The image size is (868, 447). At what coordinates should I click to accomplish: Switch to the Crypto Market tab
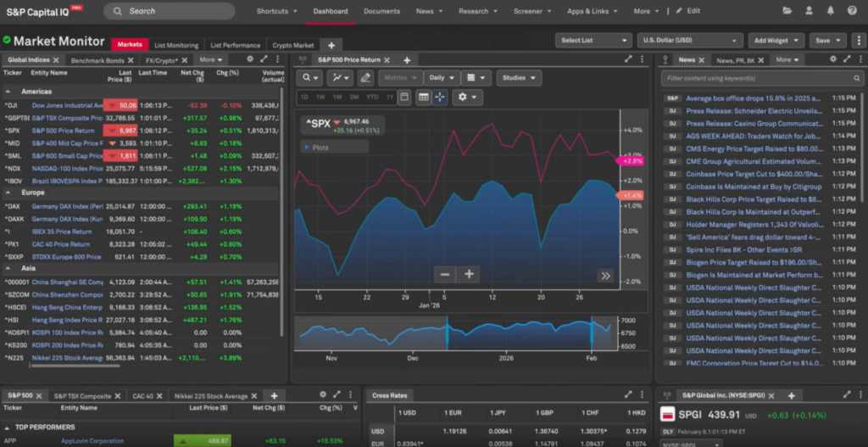[292, 46]
